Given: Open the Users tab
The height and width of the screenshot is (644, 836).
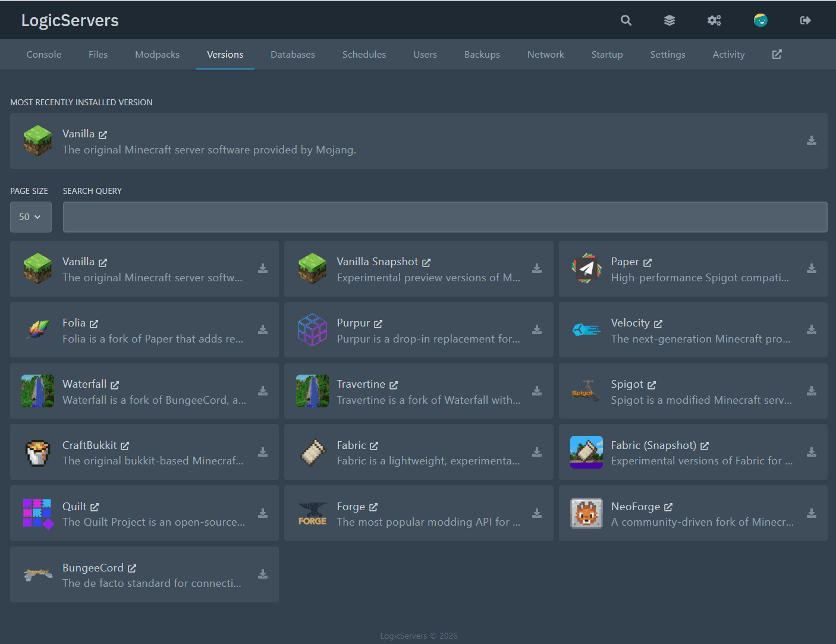Looking at the screenshot, I should 425,55.
